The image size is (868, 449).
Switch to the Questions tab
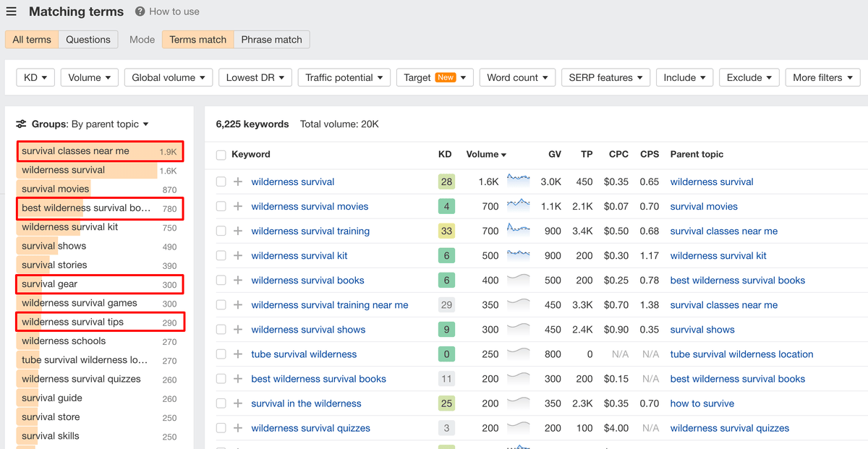(88, 40)
